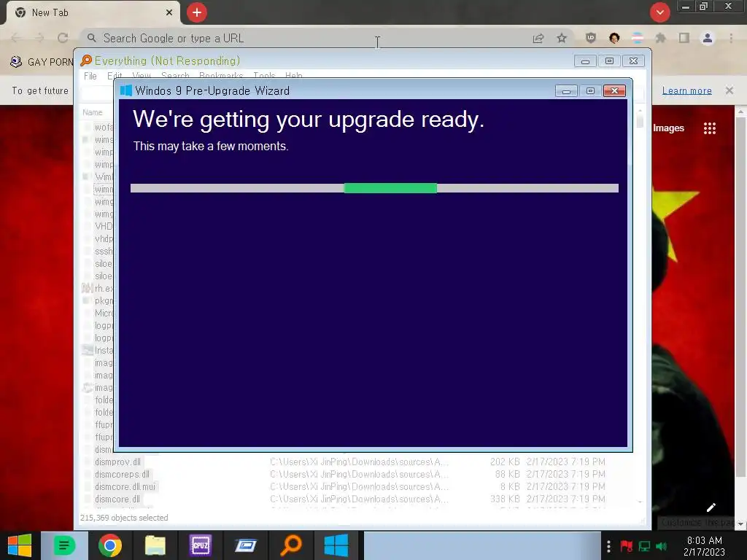Click the Windos 9 wizard title logo icon
The image size is (747, 560).
125,90
